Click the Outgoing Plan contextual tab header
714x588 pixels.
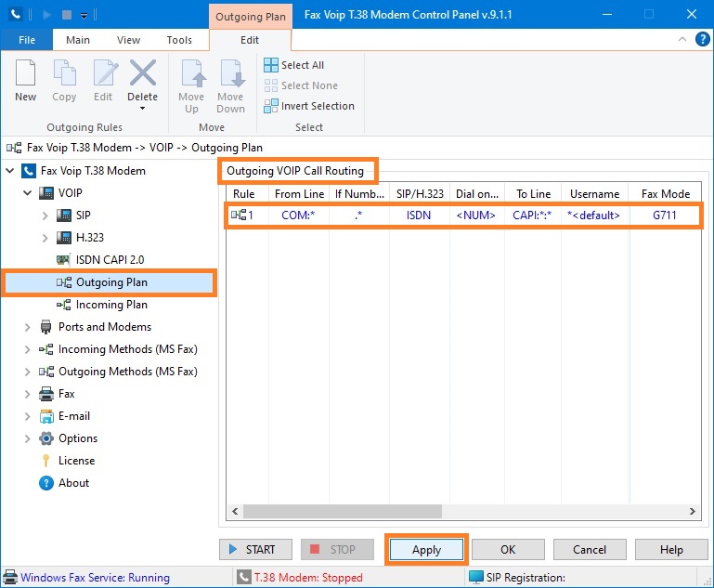(x=251, y=17)
